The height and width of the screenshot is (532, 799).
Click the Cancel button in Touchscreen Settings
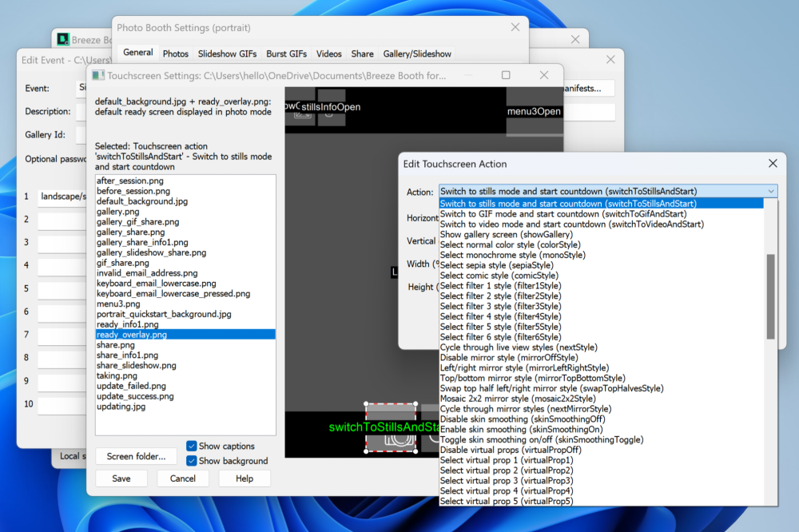click(x=182, y=478)
